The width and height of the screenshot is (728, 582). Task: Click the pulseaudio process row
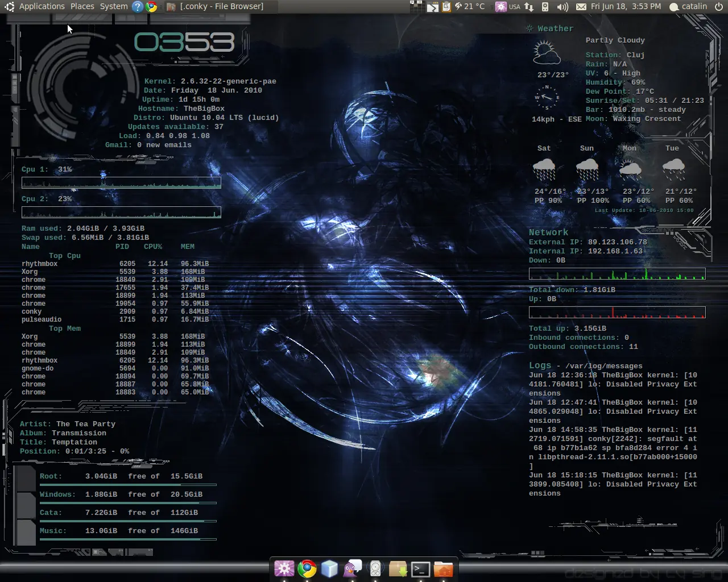click(x=115, y=319)
